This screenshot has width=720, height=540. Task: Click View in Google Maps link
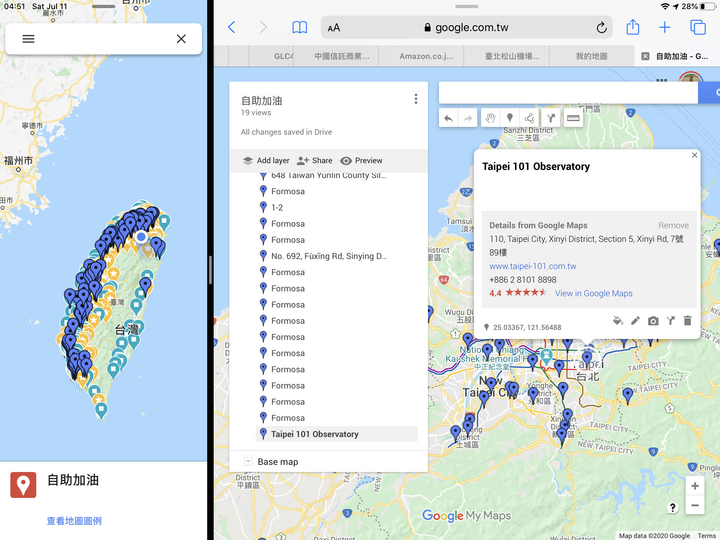click(x=593, y=293)
